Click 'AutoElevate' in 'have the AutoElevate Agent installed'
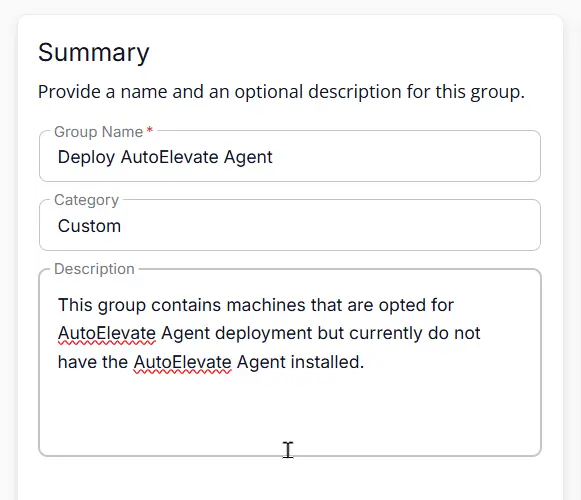Screen dimensions: 581x500 [183, 362]
